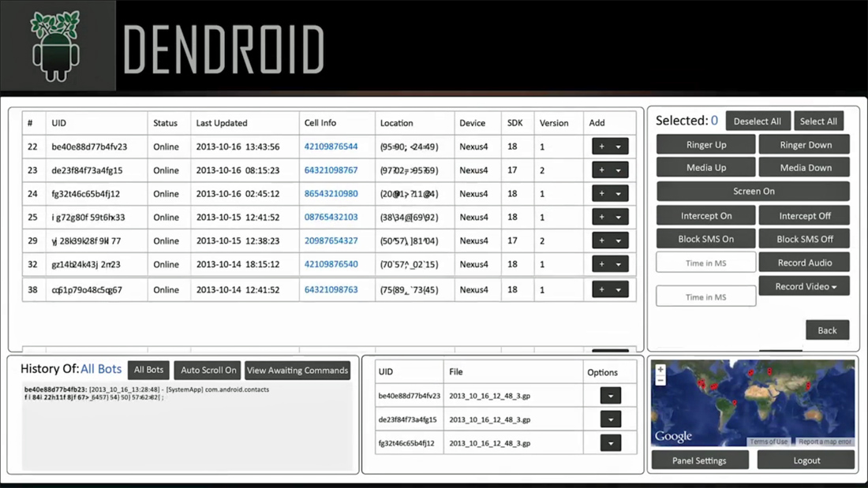Open dropdown arrow for bot 29 row

tap(619, 240)
